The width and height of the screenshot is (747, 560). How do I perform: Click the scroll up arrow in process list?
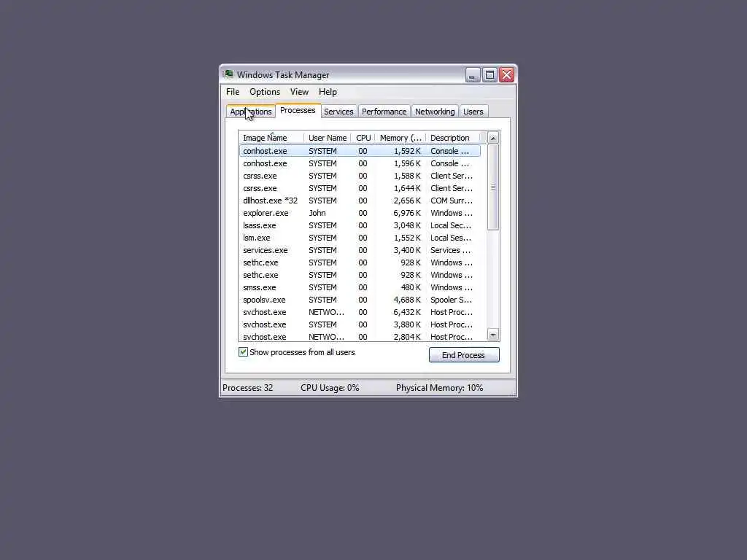[493, 138]
